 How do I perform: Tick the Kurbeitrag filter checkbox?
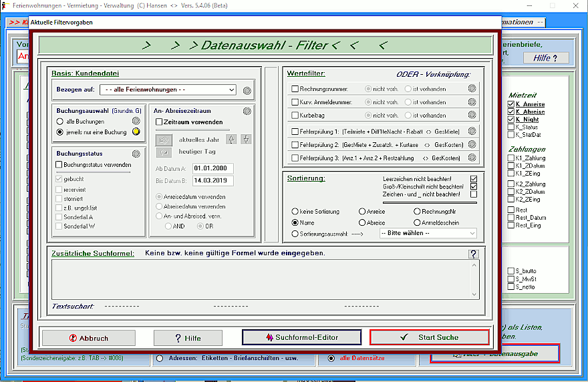coord(295,116)
